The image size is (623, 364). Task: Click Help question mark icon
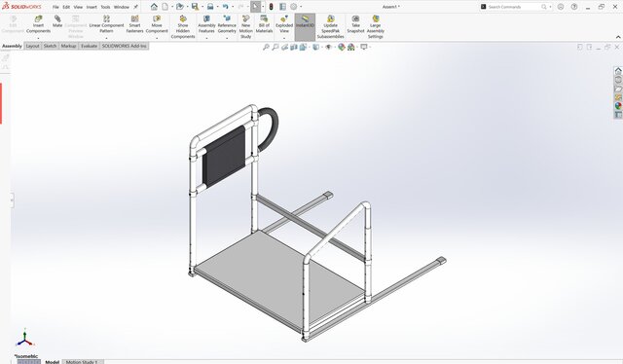click(x=574, y=7)
